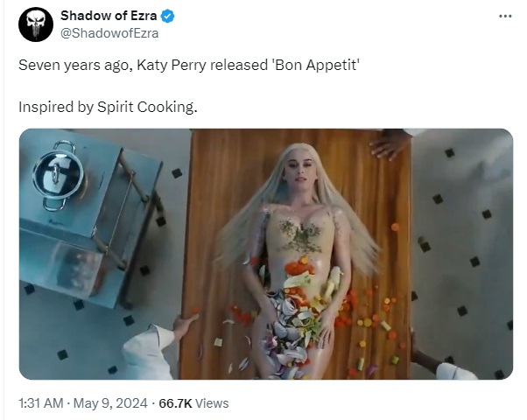Click the 'Inspired by Spirit Cooking.' line
The width and height of the screenshot is (527, 420).
[108, 107]
